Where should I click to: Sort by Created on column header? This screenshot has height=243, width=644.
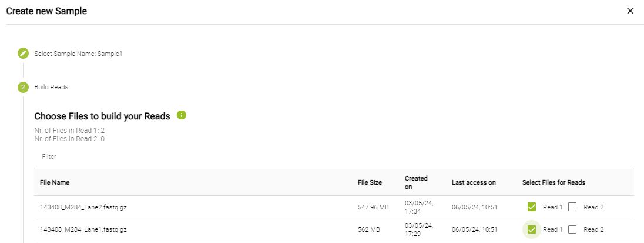tap(416, 182)
